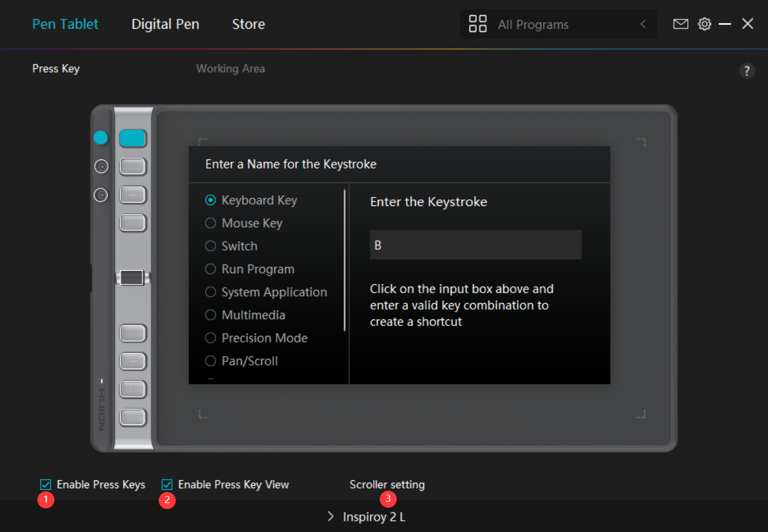Viewport: 768px width, 532px height.
Task: Click the scroll wheel on the tablet
Action: tap(132, 277)
